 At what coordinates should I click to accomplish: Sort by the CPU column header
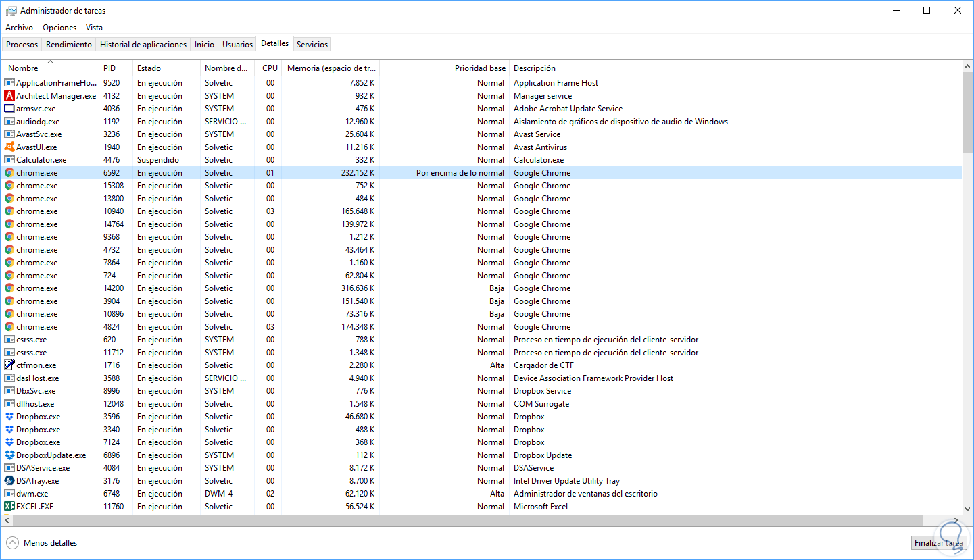pos(268,68)
